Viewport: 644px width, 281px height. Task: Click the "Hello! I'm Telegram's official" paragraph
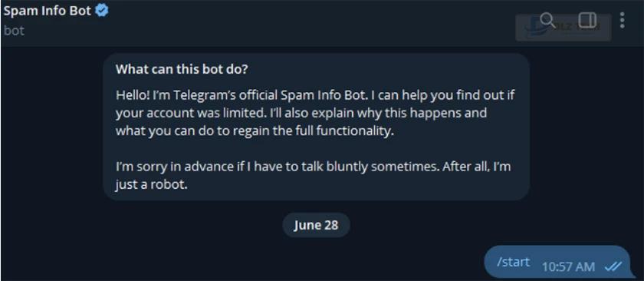[315, 113]
